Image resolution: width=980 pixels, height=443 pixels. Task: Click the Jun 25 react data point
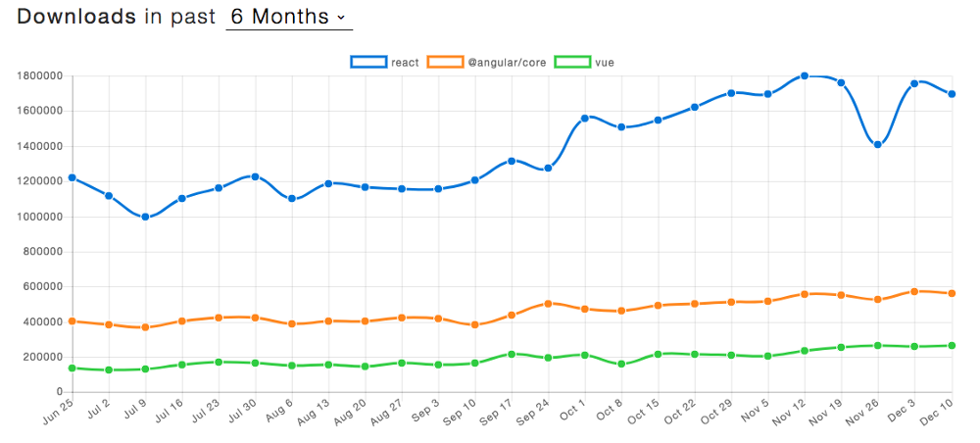click(73, 178)
